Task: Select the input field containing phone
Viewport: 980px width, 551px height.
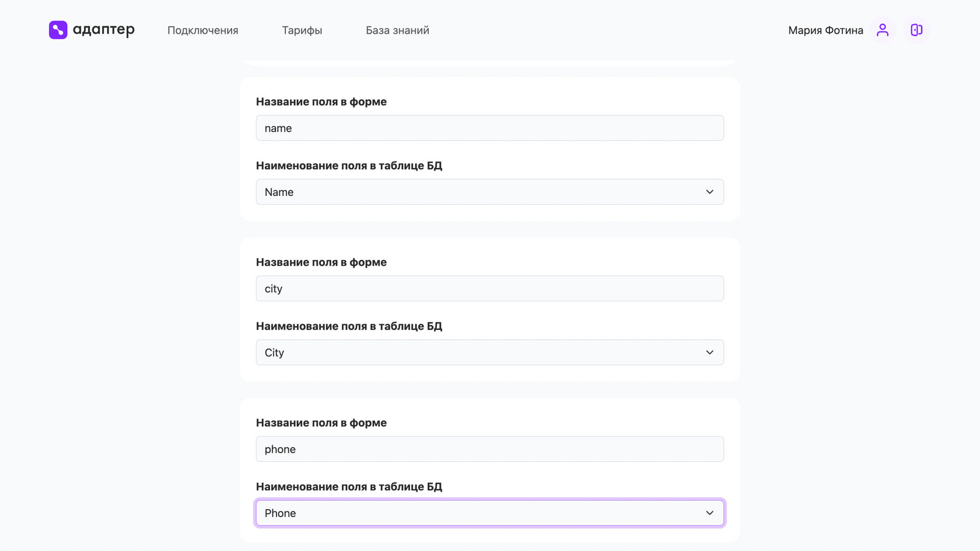Action: point(489,449)
